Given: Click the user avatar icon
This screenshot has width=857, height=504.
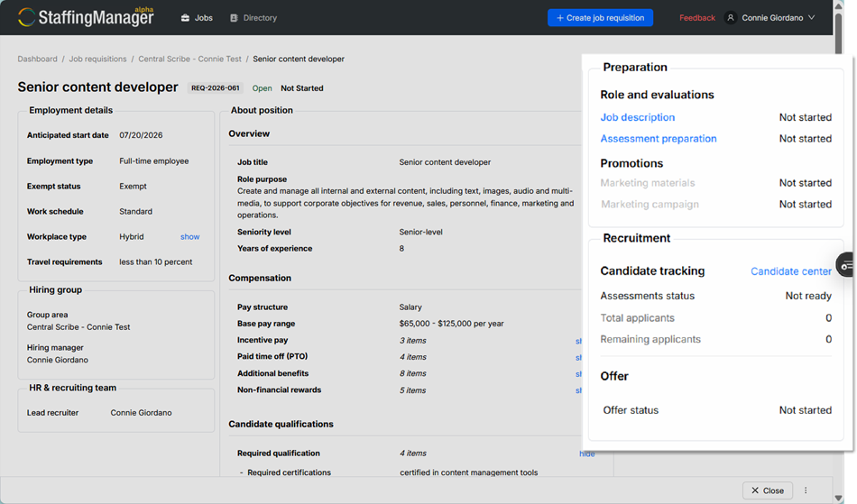Looking at the screenshot, I should click(x=730, y=18).
